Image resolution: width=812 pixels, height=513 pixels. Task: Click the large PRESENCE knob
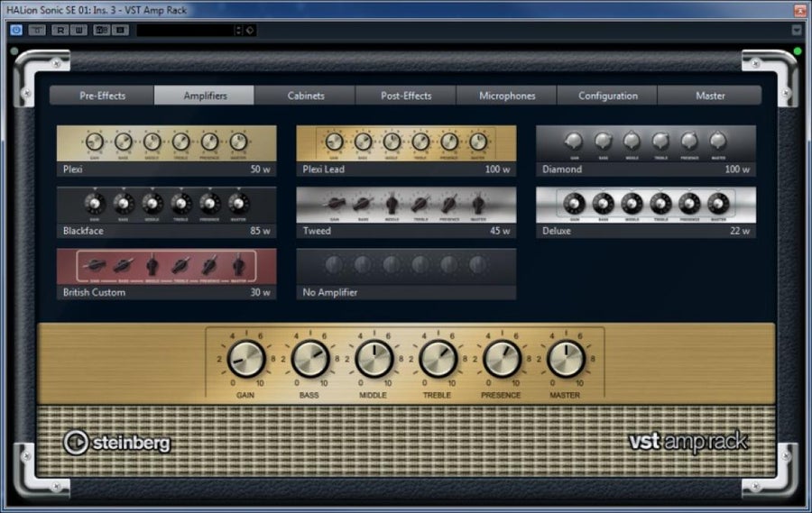(502, 359)
